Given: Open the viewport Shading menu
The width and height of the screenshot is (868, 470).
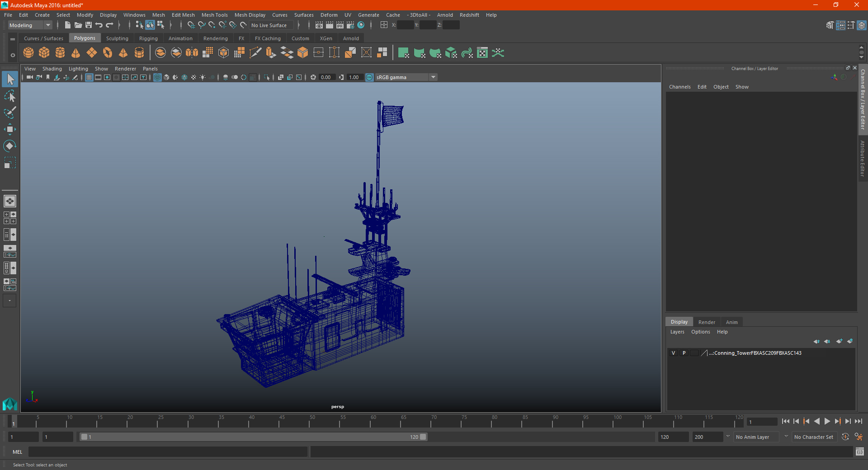Looking at the screenshot, I should coord(52,69).
